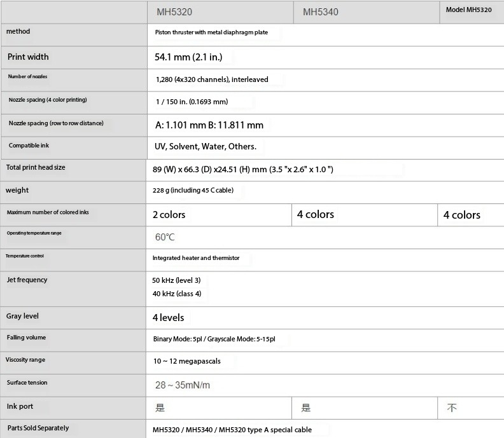Screen dimensions: 504x438
Task: Click the Total print head size label
Action: pyautogui.click(x=36, y=168)
